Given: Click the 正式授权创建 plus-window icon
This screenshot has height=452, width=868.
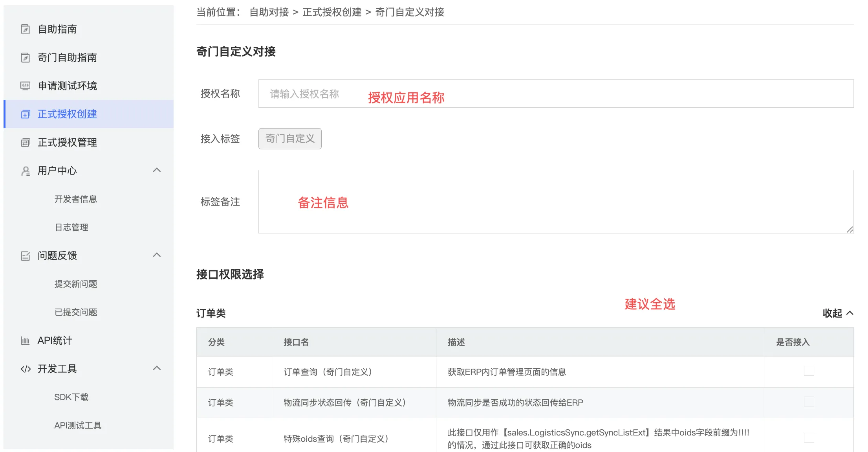Looking at the screenshot, I should 25,114.
